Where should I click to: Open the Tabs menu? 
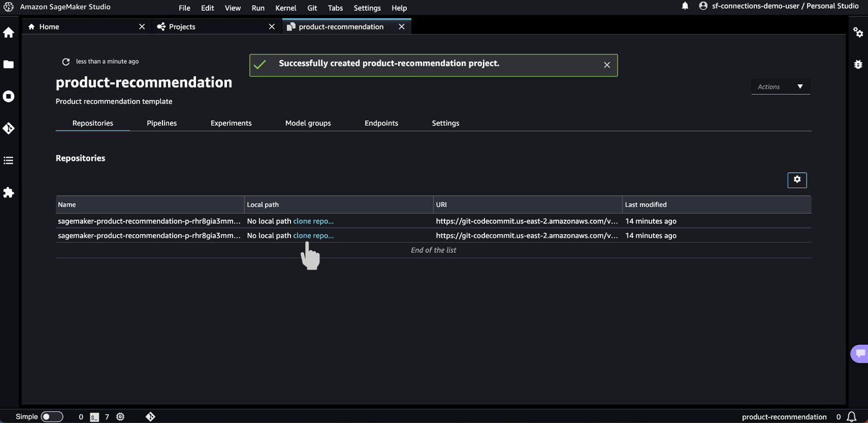(x=335, y=8)
